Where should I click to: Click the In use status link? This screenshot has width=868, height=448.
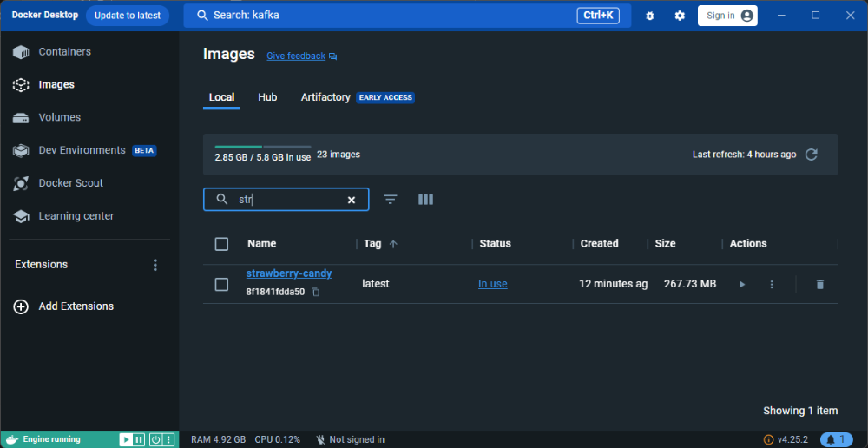coord(493,284)
